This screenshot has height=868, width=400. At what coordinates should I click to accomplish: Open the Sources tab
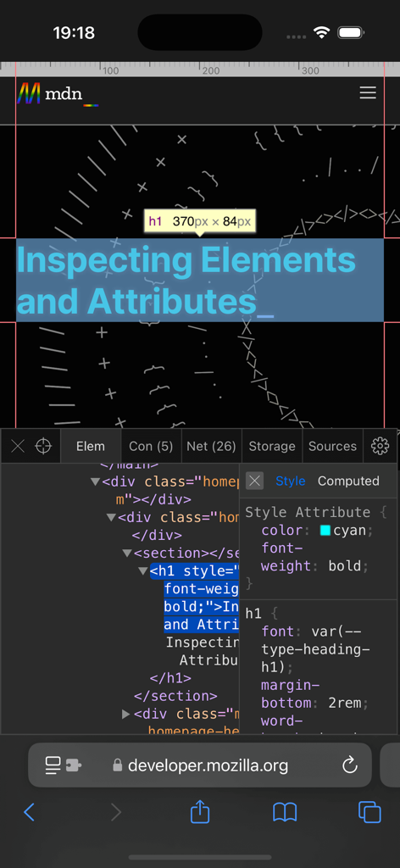point(332,446)
